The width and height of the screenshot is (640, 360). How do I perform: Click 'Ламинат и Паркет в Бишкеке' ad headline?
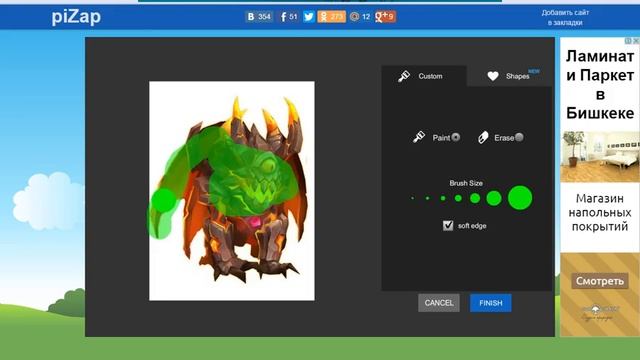(x=600, y=84)
